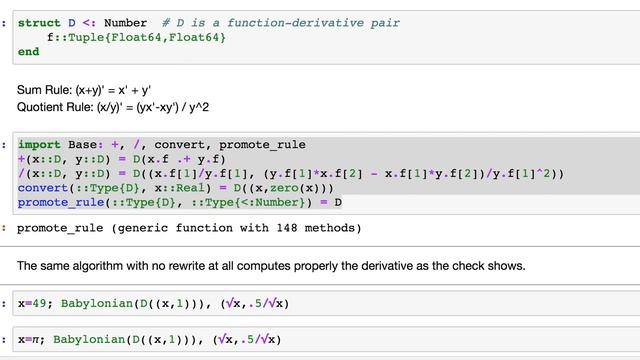
Task: Click the 'promote_rule(::Type{D}, ::Type{<:Number})' line
Action: pos(180,202)
